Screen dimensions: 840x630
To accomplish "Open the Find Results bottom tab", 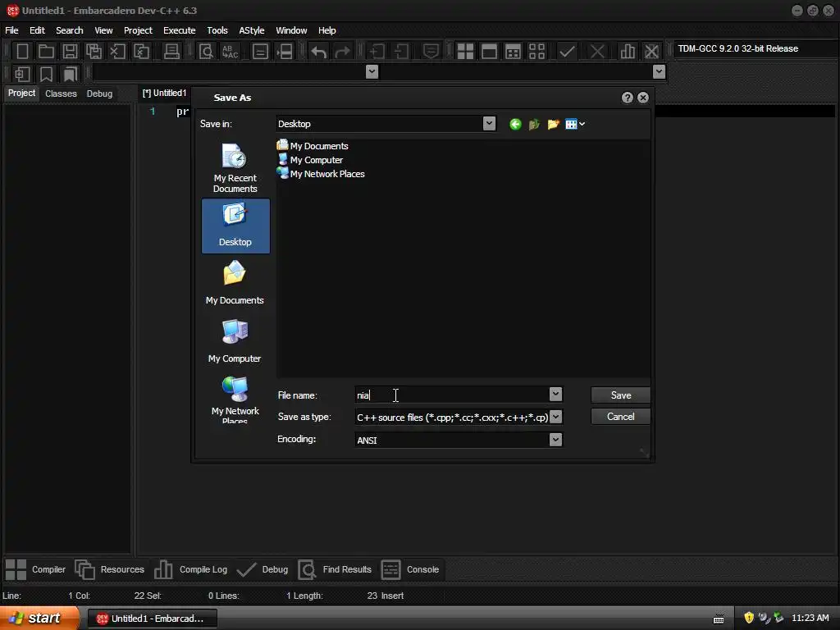I will pyautogui.click(x=335, y=569).
